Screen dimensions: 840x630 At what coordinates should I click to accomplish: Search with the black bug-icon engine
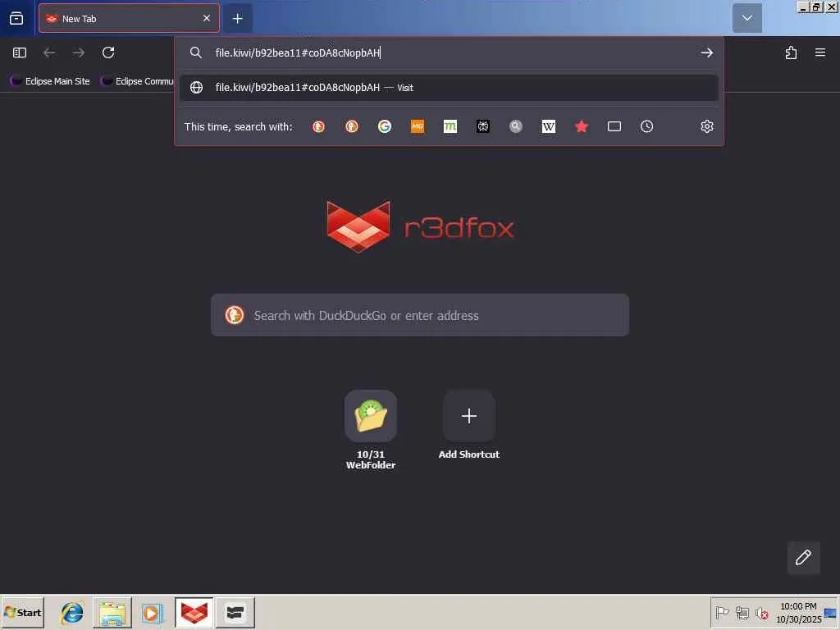pyautogui.click(x=482, y=126)
